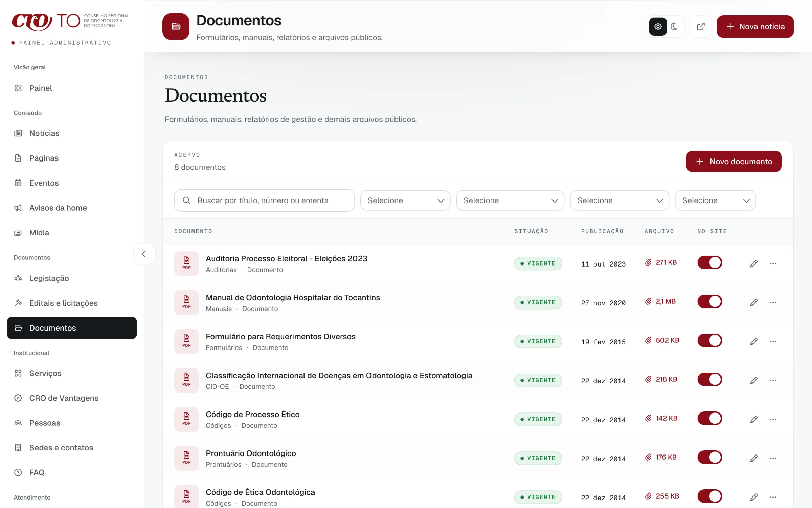The width and height of the screenshot is (812, 508).
Task: Open site in new window icon
Action: (x=701, y=26)
